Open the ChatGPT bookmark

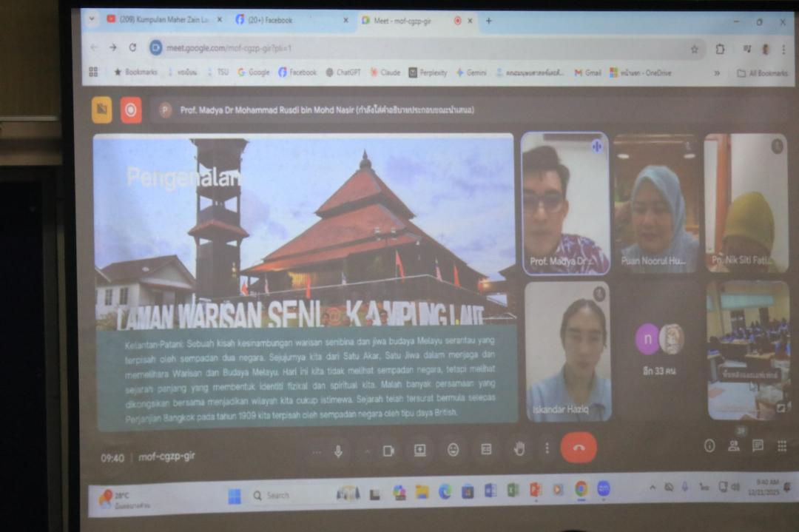[x=343, y=73]
